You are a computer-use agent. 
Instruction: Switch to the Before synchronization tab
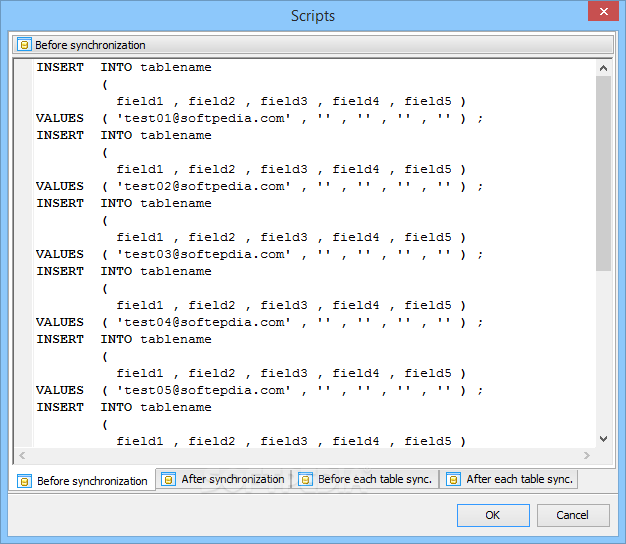pos(82,480)
